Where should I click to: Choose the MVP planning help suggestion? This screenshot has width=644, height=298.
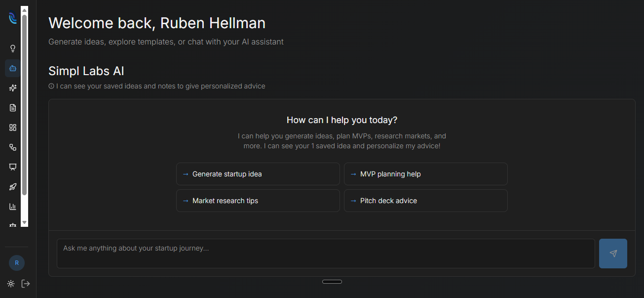[425, 174]
